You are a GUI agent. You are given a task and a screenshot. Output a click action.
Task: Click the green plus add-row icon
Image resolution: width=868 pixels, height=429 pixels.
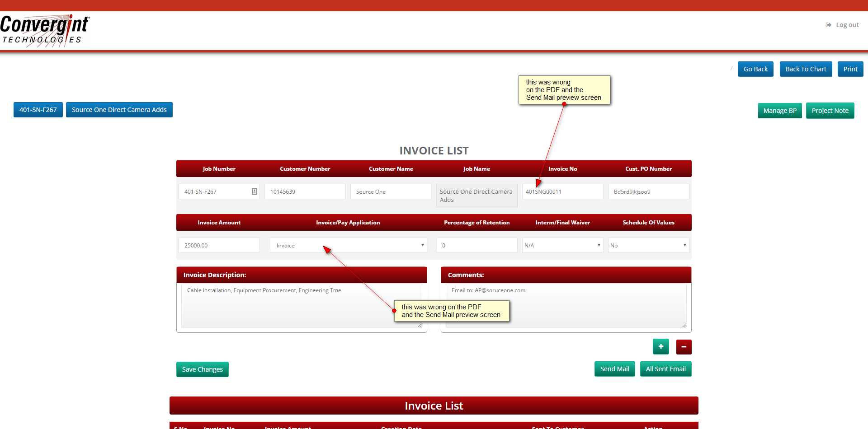pyautogui.click(x=661, y=347)
